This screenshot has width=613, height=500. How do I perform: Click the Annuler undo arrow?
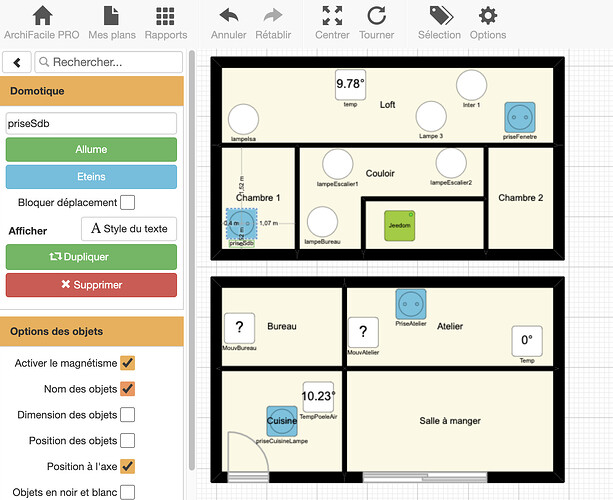click(229, 16)
